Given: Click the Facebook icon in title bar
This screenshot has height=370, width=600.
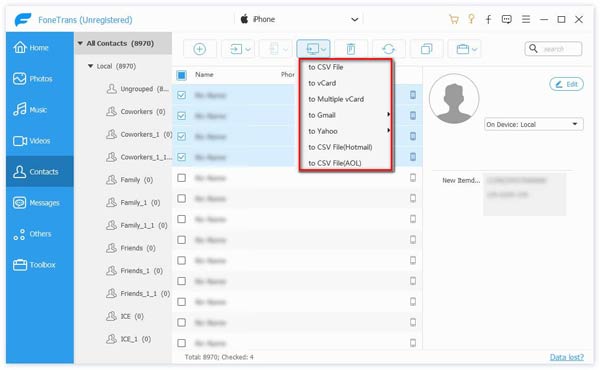Looking at the screenshot, I should [488, 20].
